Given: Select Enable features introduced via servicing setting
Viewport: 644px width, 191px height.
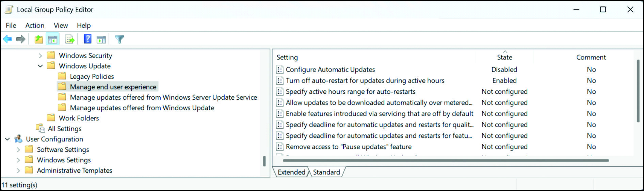Looking at the screenshot, I should click(x=380, y=114).
